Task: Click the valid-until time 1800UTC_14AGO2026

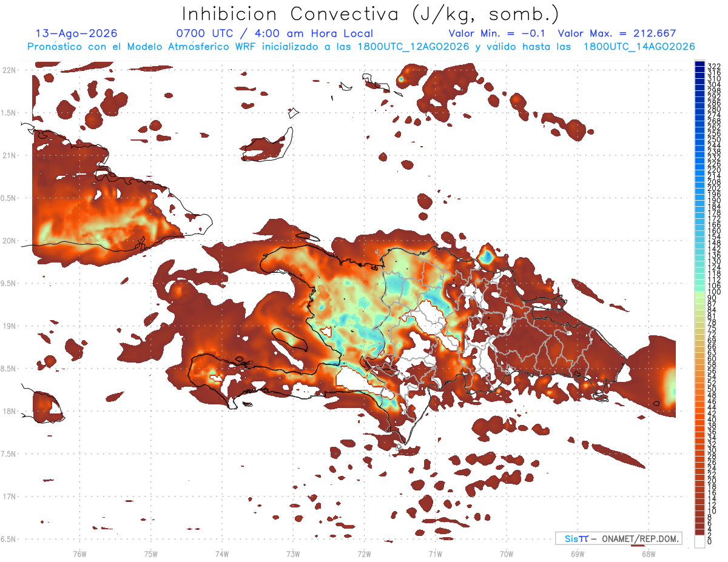Action: pyautogui.click(x=639, y=47)
